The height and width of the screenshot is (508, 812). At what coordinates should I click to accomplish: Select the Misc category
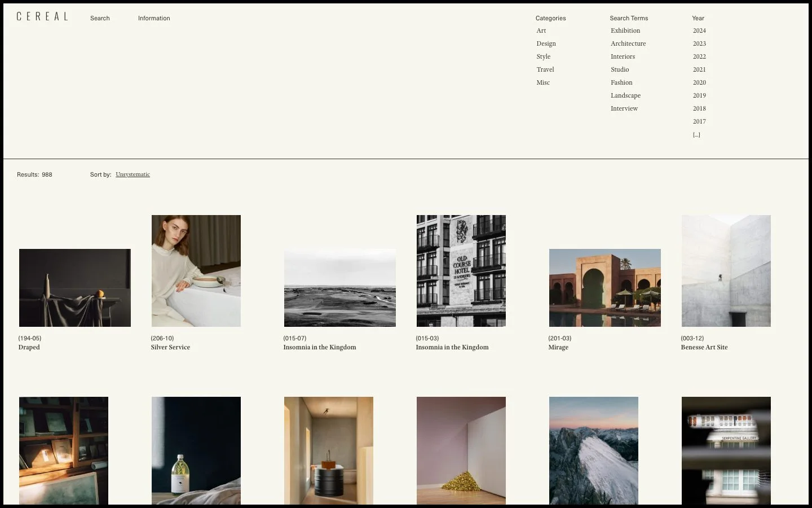tap(543, 82)
